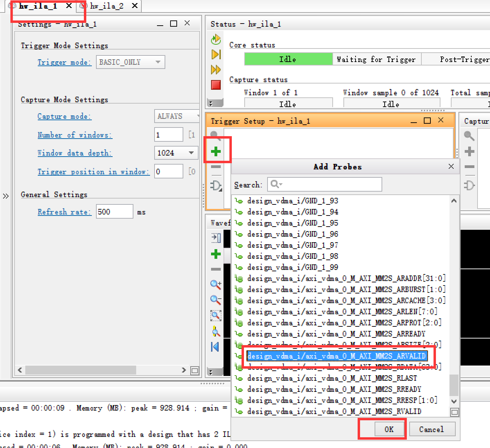Open the Refresh rate link
Image resolution: width=490 pixels, height=448 pixels.
pos(64,212)
